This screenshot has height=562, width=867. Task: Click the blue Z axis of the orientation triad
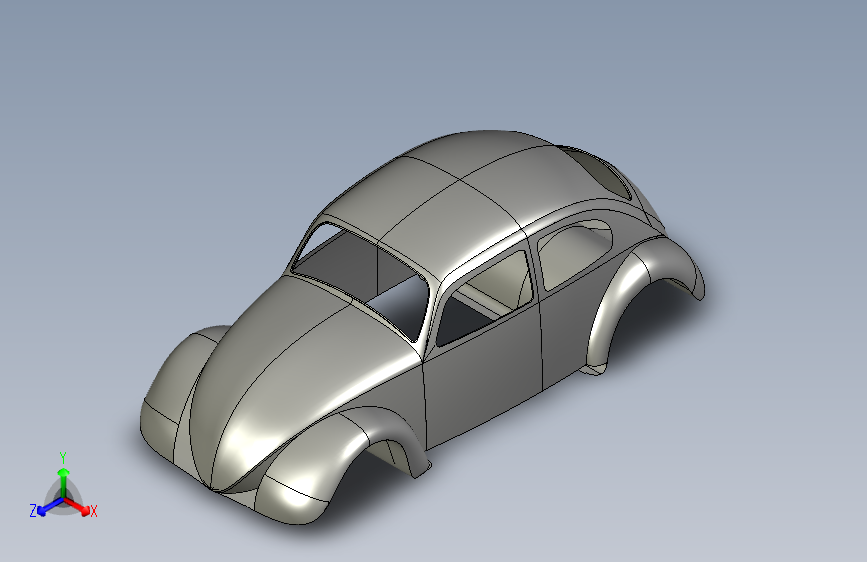click(50, 507)
